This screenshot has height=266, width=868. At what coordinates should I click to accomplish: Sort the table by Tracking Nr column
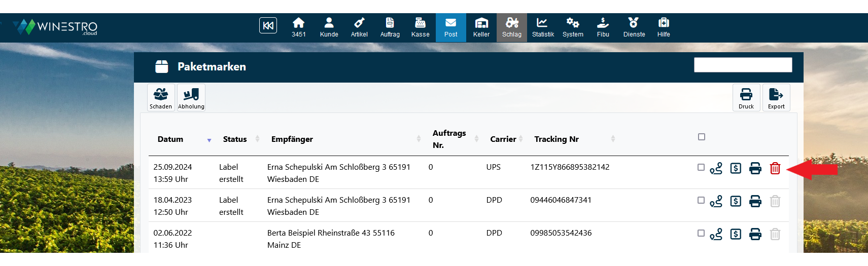(x=613, y=139)
